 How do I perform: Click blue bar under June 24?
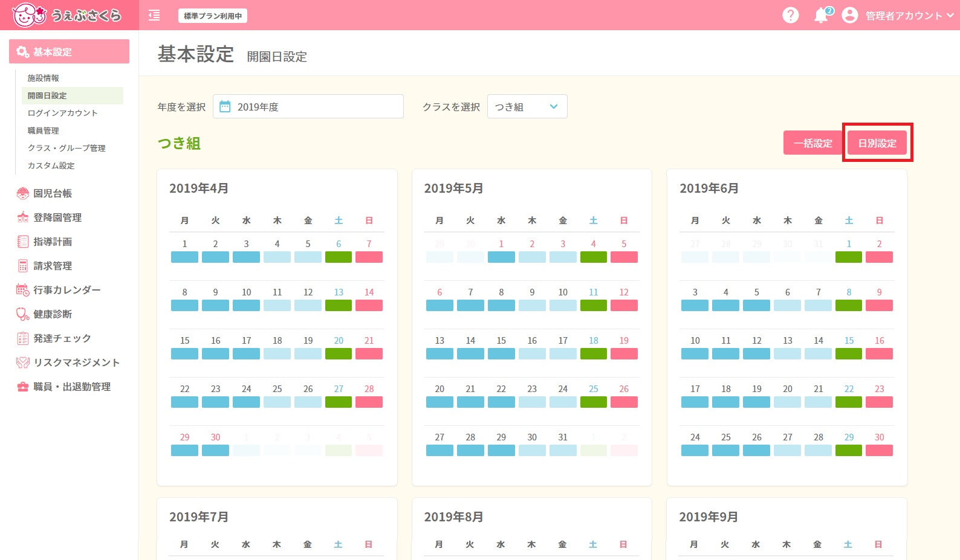(695, 450)
